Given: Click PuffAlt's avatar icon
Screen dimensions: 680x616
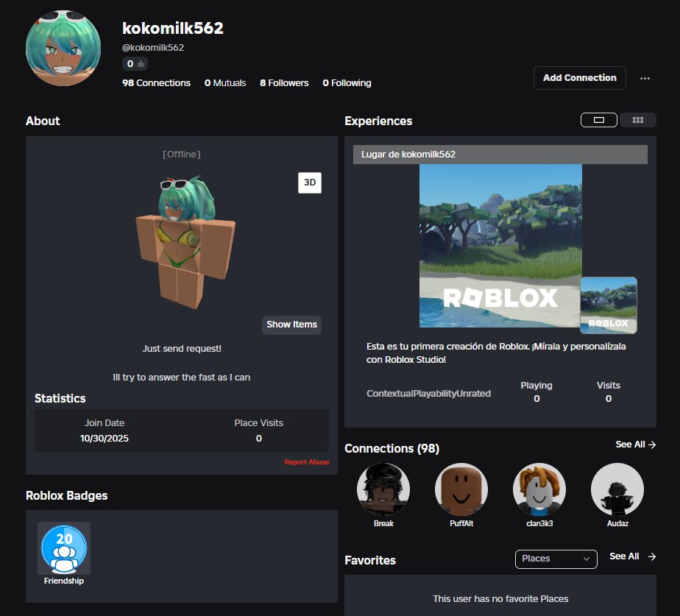Looking at the screenshot, I should 461,488.
